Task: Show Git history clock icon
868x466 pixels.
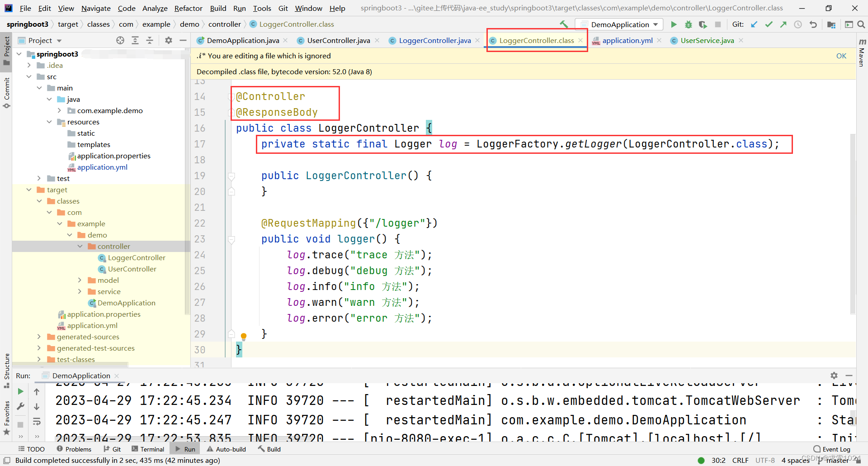Action: pyautogui.click(x=798, y=24)
